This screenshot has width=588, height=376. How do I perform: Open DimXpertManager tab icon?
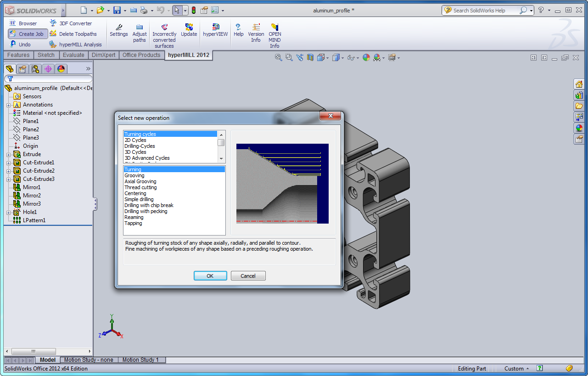[x=48, y=69]
